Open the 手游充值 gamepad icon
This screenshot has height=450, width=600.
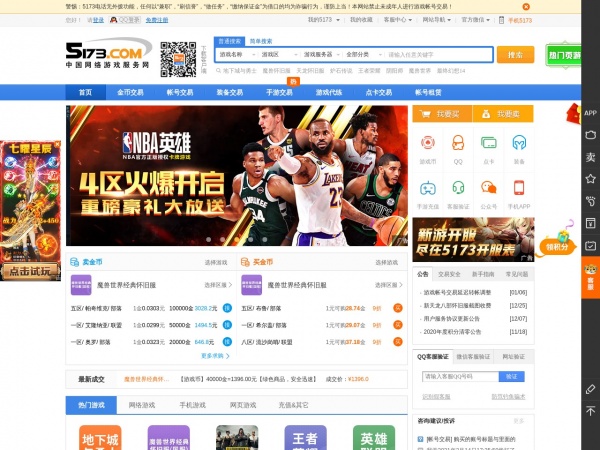[427, 188]
